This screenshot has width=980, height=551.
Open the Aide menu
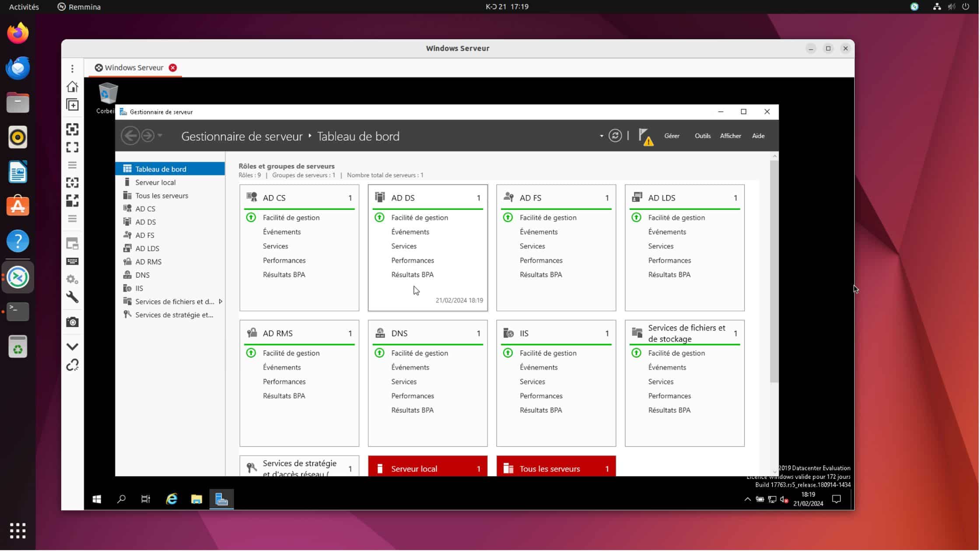tap(758, 136)
